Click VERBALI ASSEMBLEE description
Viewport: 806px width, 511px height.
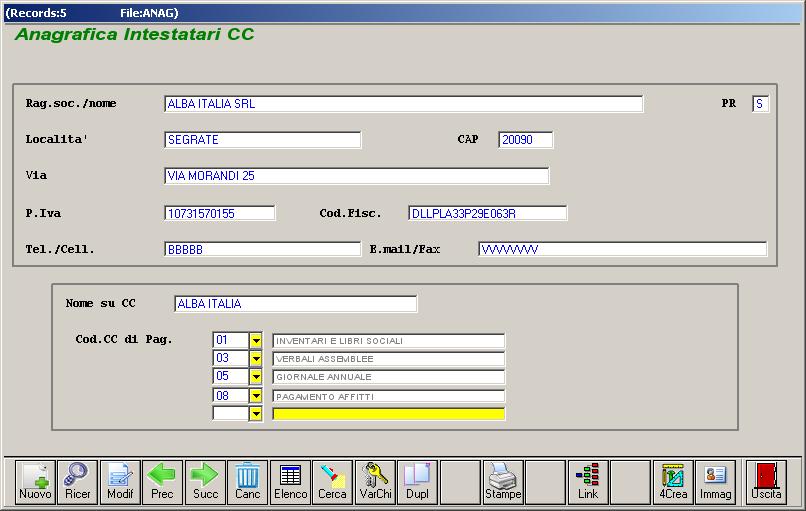(x=389, y=359)
